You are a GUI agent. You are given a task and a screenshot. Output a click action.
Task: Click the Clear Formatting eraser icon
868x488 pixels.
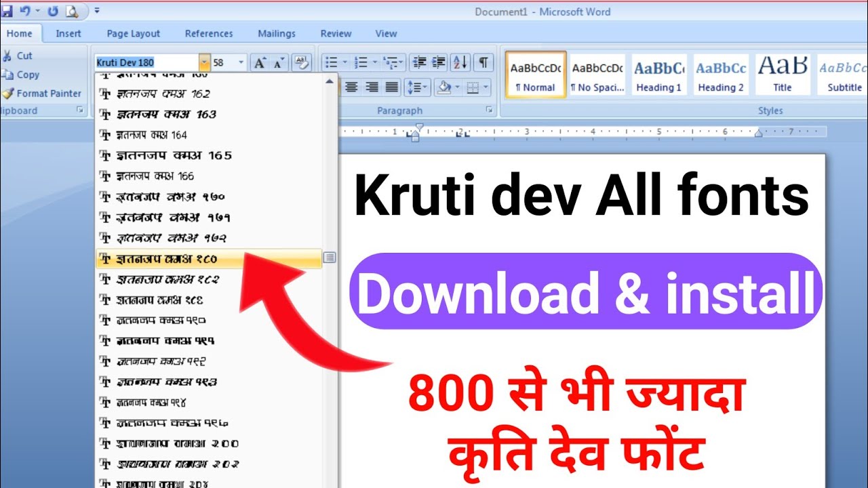pyautogui.click(x=302, y=62)
